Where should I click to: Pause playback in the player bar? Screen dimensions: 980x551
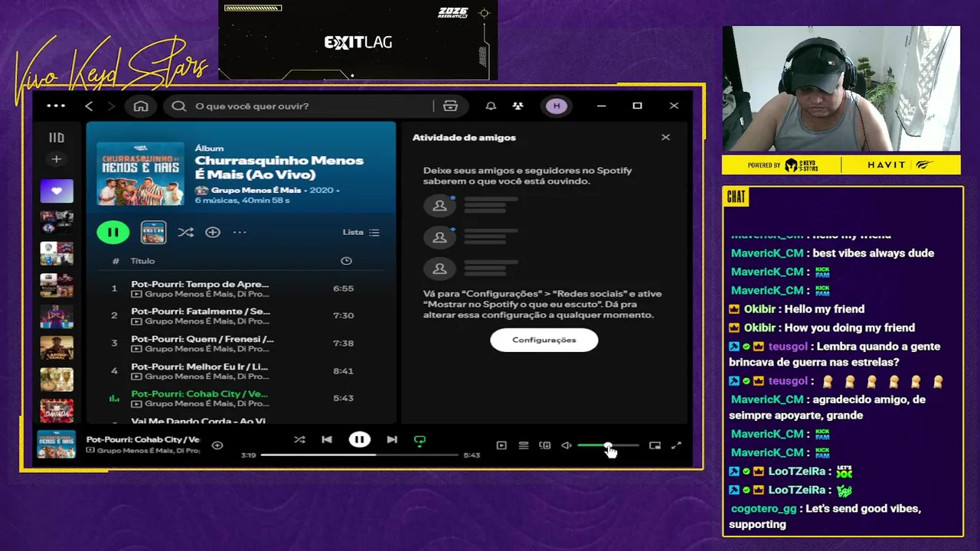coord(360,440)
